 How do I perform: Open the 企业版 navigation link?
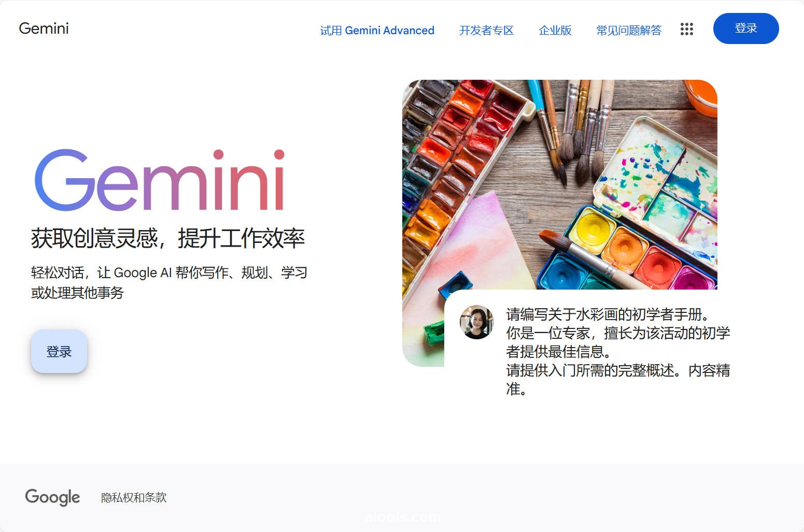click(555, 31)
